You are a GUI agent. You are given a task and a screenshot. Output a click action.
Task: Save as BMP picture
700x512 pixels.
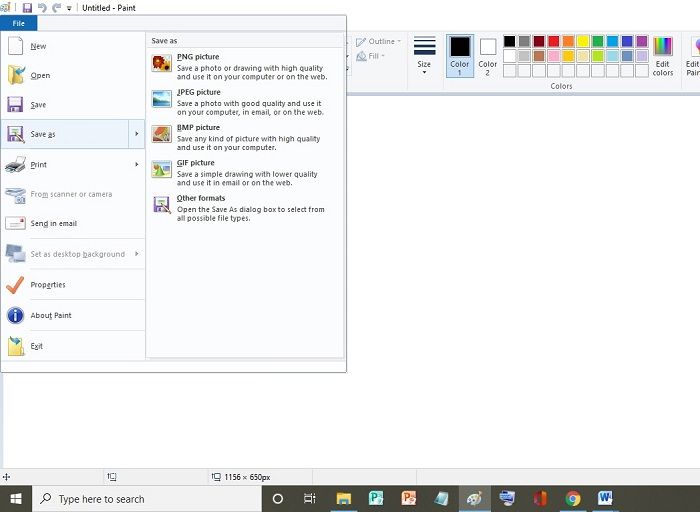tap(245, 137)
